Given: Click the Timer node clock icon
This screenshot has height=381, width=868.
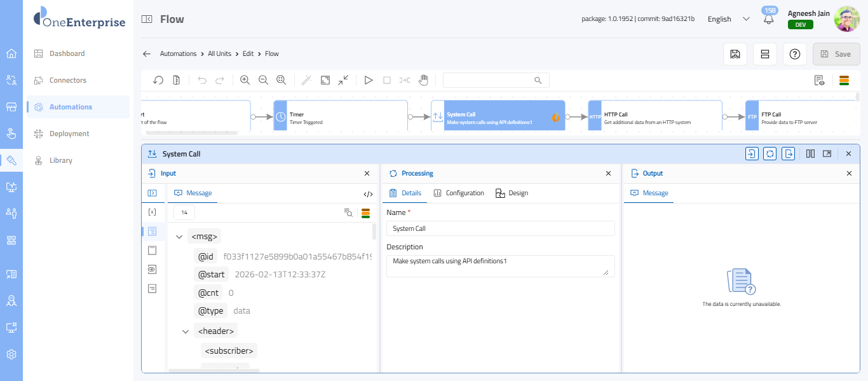Looking at the screenshot, I should 281,116.
